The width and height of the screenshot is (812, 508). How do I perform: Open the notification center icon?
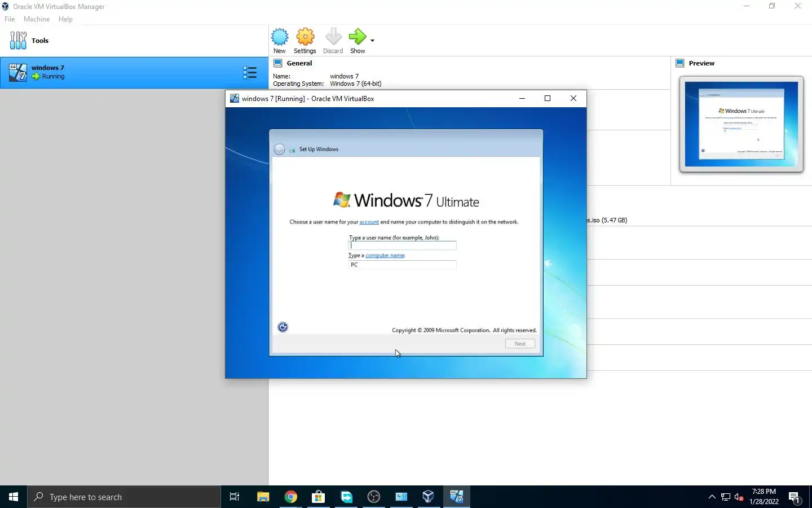(795, 497)
